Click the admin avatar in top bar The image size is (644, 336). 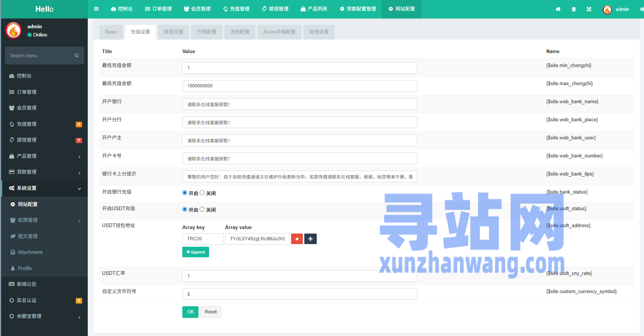coord(607,10)
